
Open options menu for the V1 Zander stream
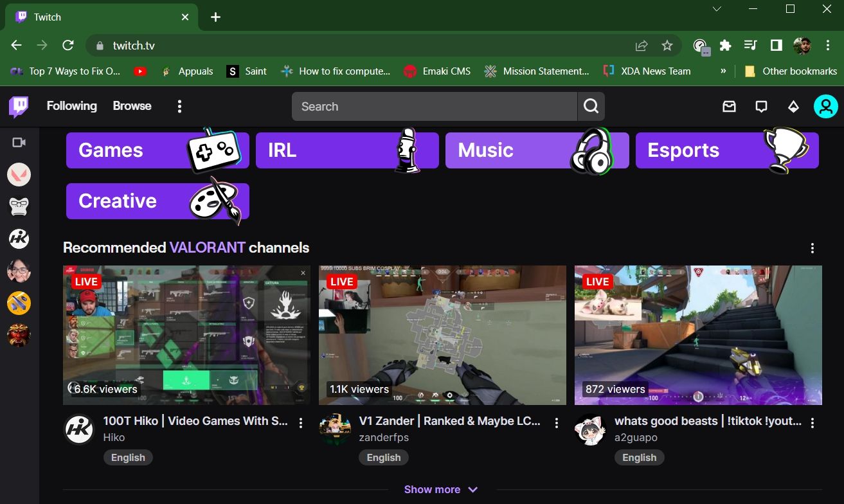click(557, 423)
